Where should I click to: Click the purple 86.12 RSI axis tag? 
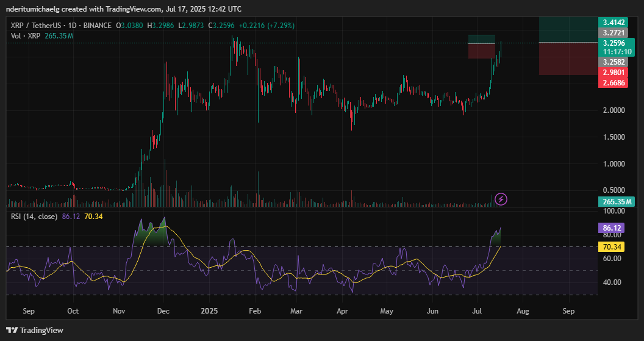point(612,228)
